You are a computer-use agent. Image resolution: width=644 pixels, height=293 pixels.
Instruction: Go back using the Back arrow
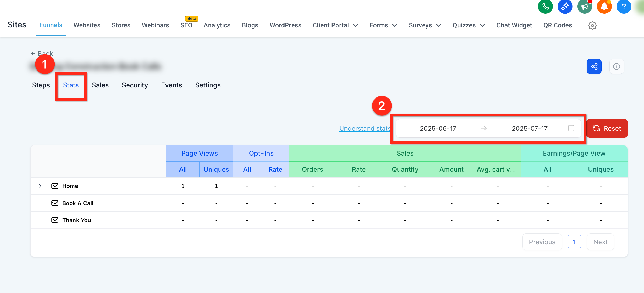coord(42,53)
